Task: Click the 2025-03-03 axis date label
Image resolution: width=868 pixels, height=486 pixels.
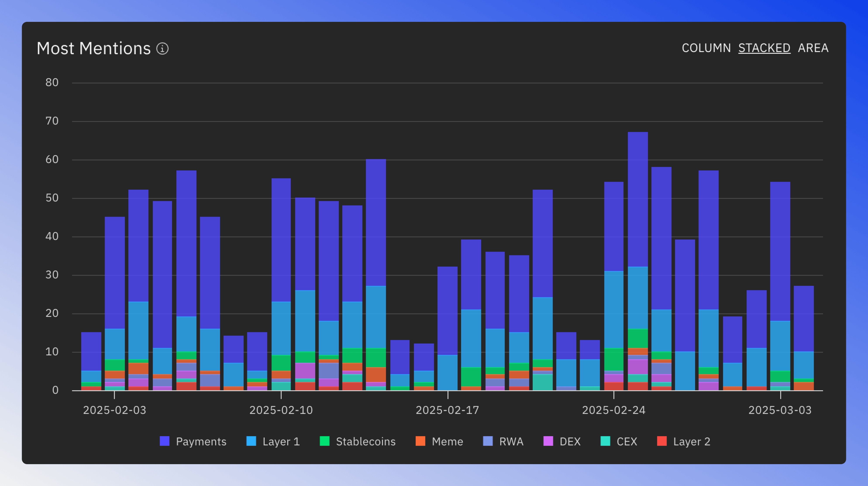Action: pos(780,410)
